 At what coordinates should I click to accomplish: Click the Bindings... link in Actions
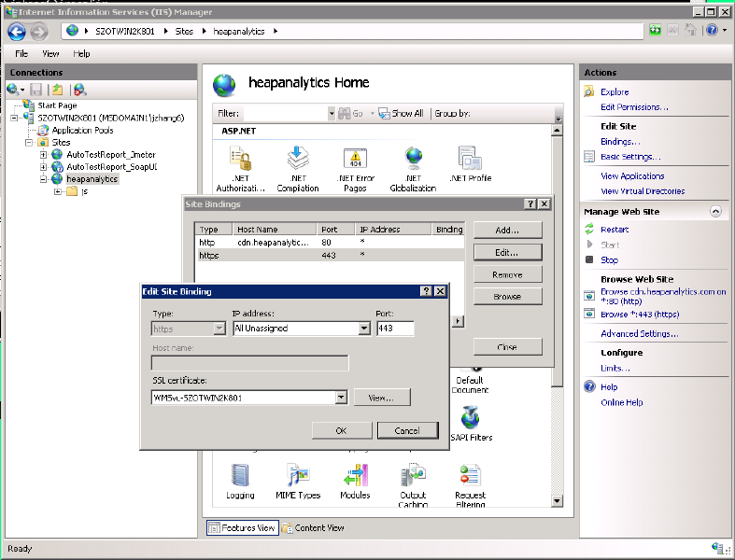tap(620, 142)
